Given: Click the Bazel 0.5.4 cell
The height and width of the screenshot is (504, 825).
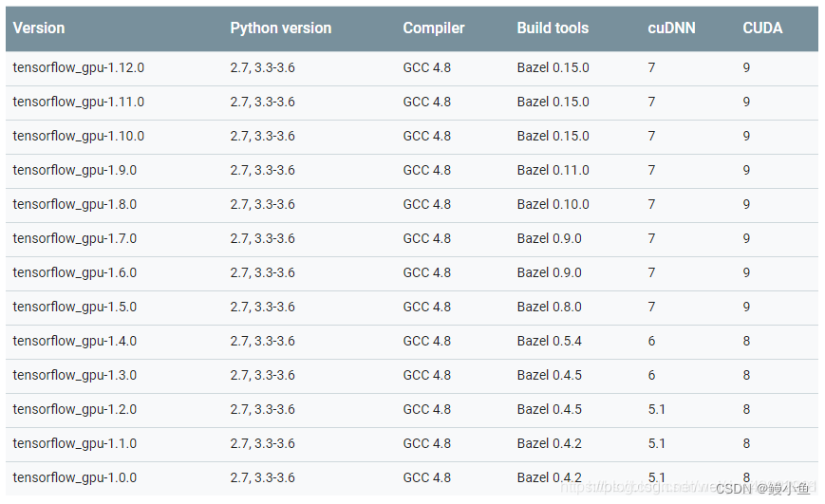Looking at the screenshot, I should tap(550, 342).
